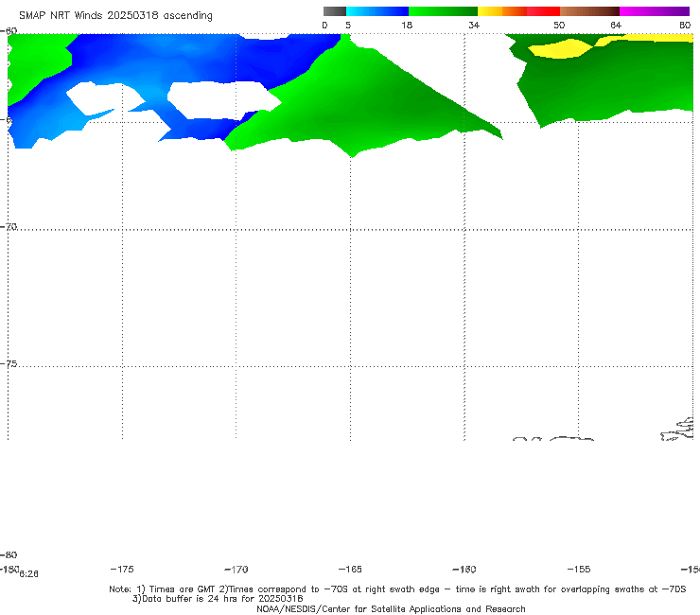Image resolution: width=700 pixels, height=615 pixels.
Task: Click the title "SMAP NRT Winds 20250318 ascending"
Action: tap(115, 16)
